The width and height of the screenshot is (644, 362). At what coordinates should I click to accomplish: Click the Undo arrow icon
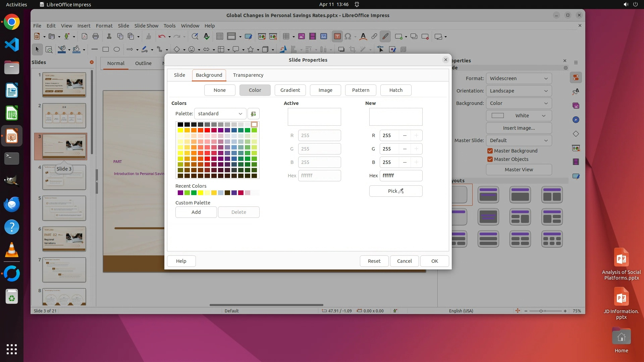(162, 37)
